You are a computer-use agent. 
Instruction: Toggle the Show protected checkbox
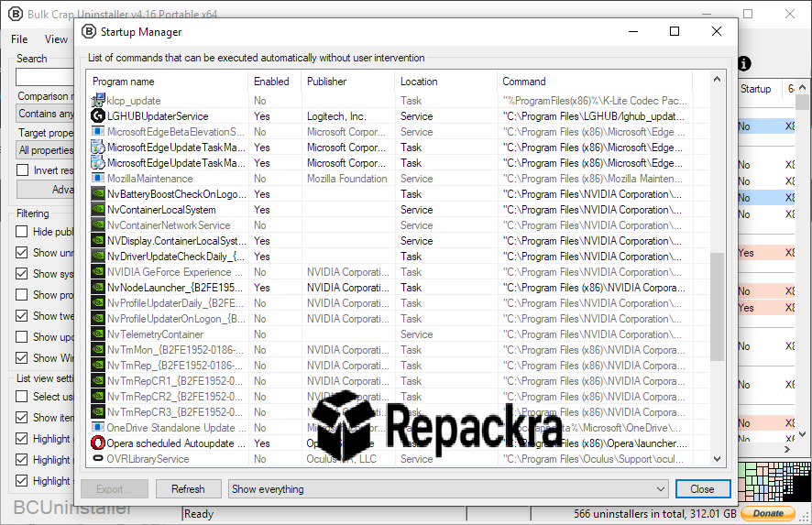pyautogui.click(x=22, y=295)
